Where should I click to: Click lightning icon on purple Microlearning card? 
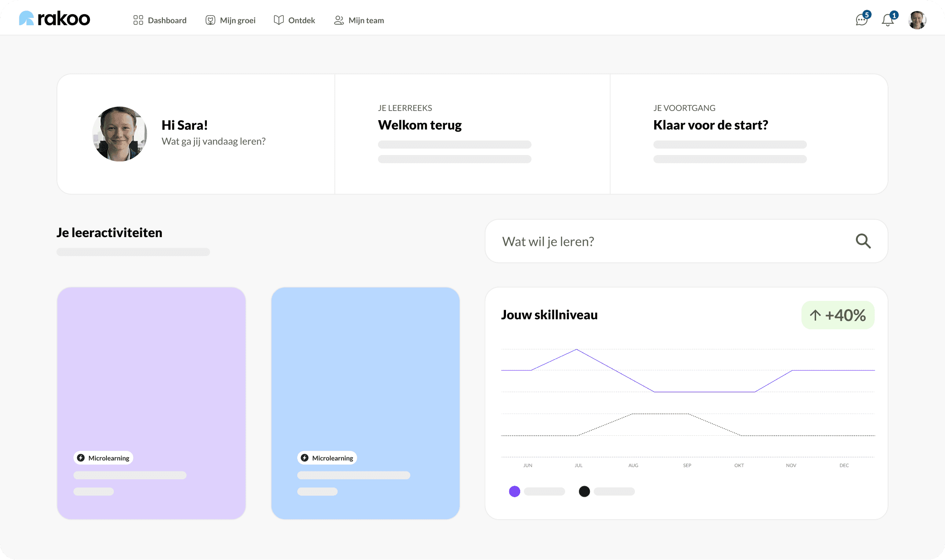tap(81, 458)
